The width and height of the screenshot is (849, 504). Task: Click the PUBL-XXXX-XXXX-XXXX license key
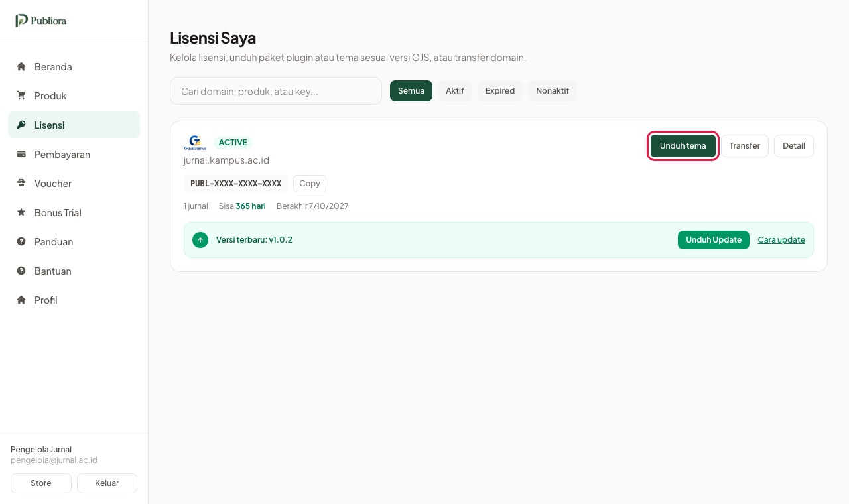236,184
